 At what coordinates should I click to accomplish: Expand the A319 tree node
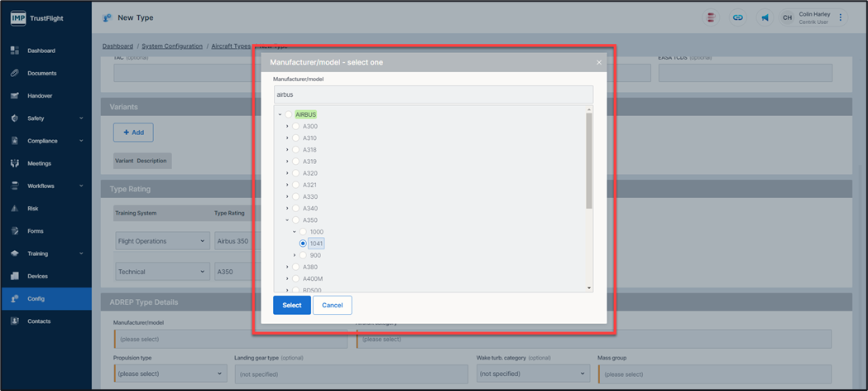click(287, 162)
